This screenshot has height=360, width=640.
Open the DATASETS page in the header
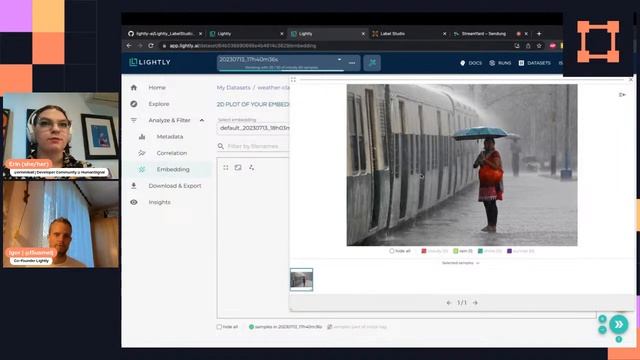pos(535,63)
